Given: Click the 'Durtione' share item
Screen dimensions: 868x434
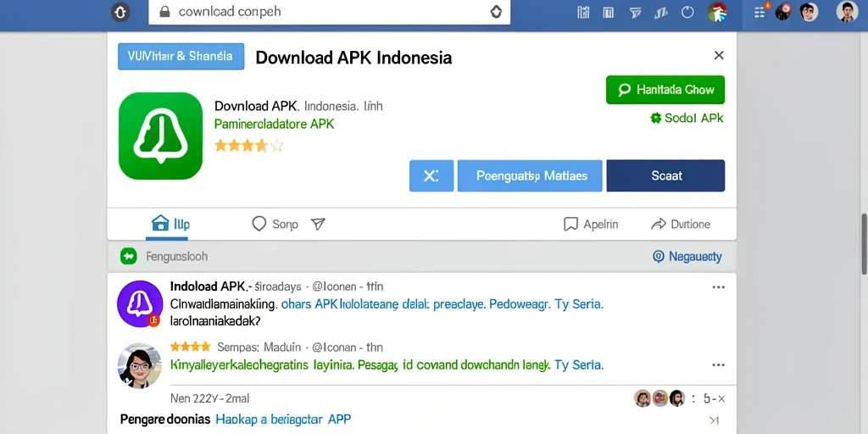Looking at the screenshot, I should pos(681,224).
